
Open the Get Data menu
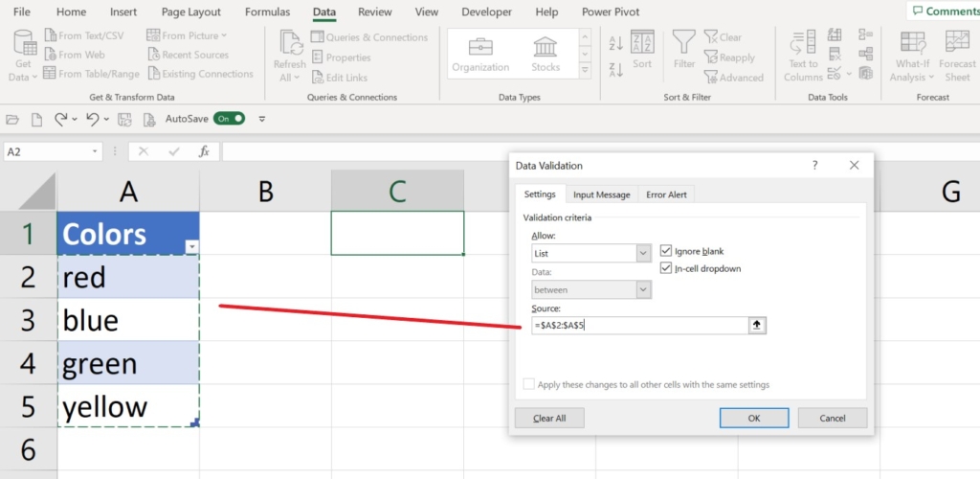pyautogui.click(x=23, y=57)
